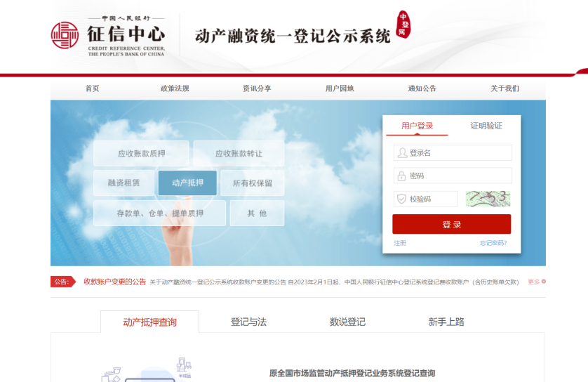Open the 收款账户变更的公告 announcement
This screenshot has width=588, height=382.
tap(114, 282)
